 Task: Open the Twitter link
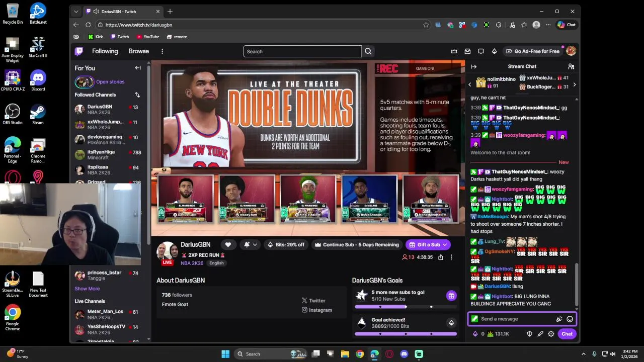click(x=313, y=301)
